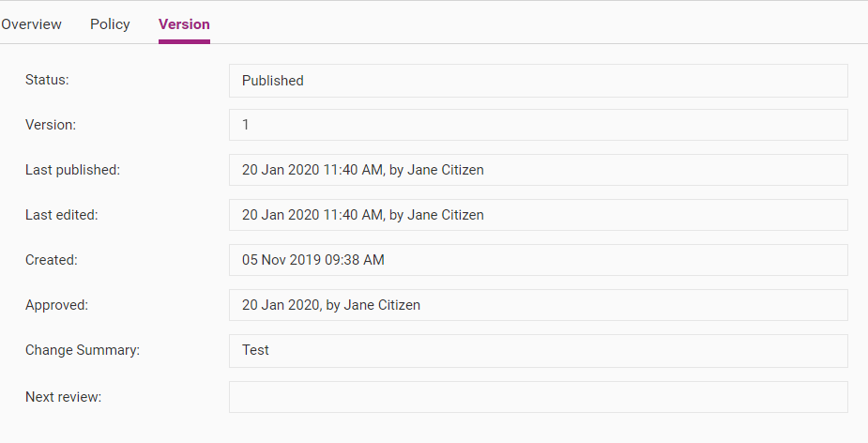
Task: Select the Version tab
Action: tap(184, 24)
